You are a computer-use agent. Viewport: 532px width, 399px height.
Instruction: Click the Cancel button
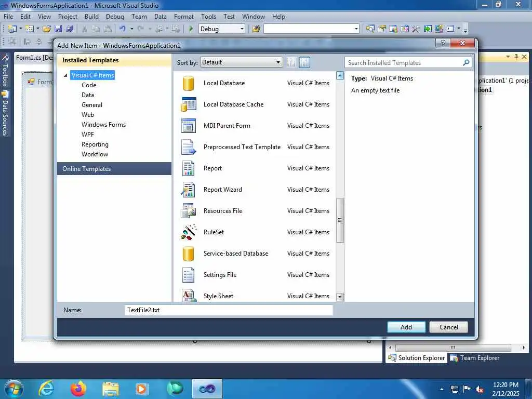(x=448, y=327)
